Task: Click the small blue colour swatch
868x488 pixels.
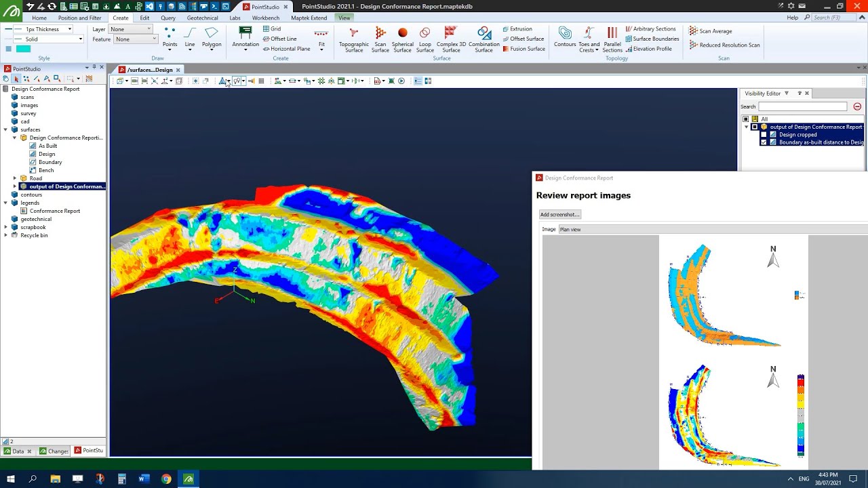Action: pyautogui.click(x=8, y=49)
